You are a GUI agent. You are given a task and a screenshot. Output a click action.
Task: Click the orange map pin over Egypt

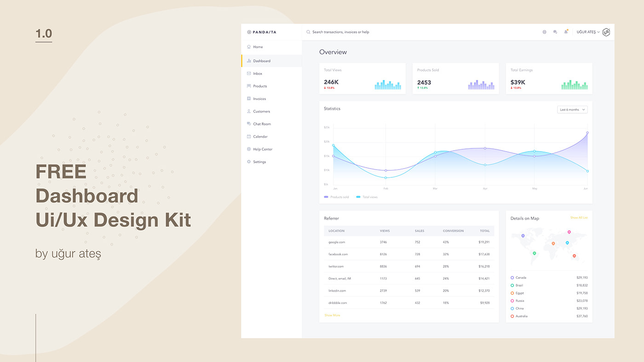tap(553, 243)
